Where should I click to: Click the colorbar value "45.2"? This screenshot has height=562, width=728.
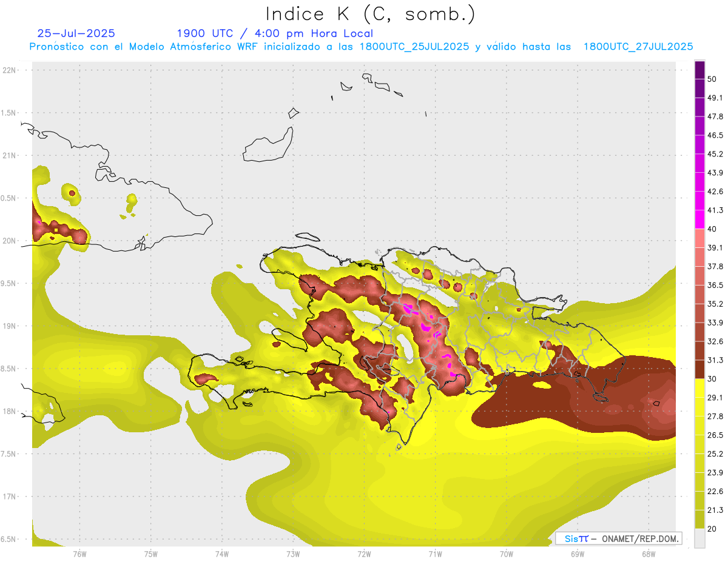point(715,154)
